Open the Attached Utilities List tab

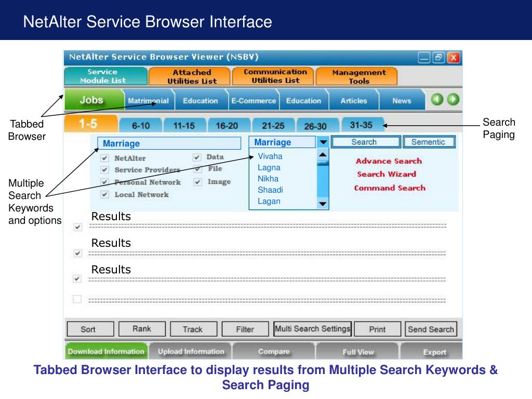[189, 76]
